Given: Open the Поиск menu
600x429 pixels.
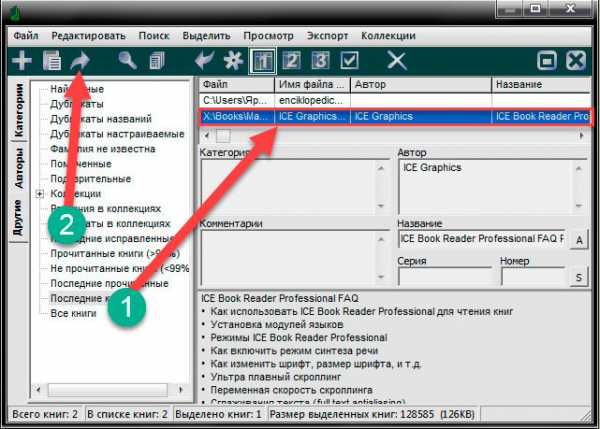Looking at the screenshot, I should click(x=154, y=36).
